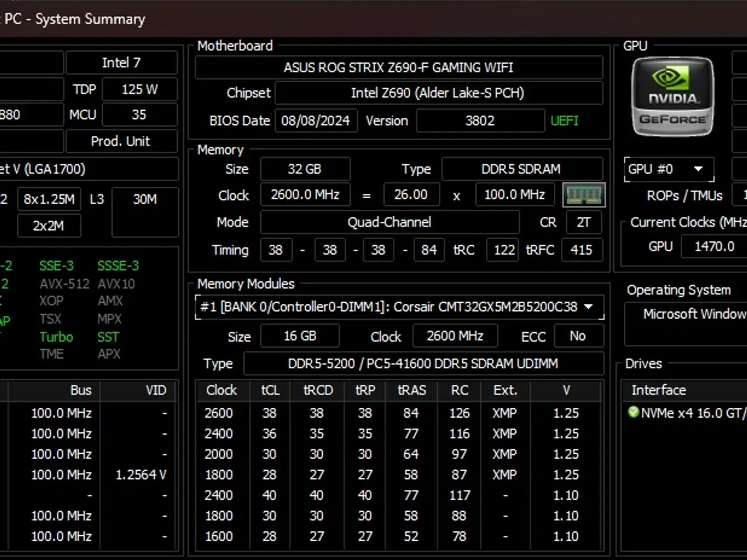The image size is (747, 560).
Task: Expand the Corsair CMT32GX5M2B5200C38 module dropdown
Action: click(589, 307)
